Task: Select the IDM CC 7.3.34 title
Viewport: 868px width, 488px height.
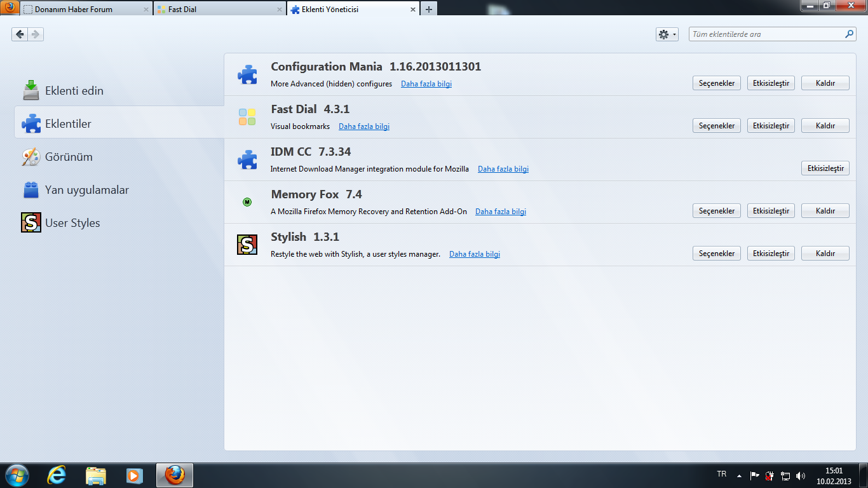Action: pos(311,152)
